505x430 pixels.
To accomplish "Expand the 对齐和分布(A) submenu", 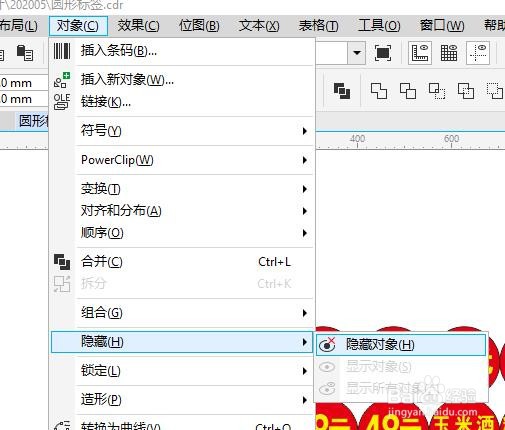I will click(182, 211).
